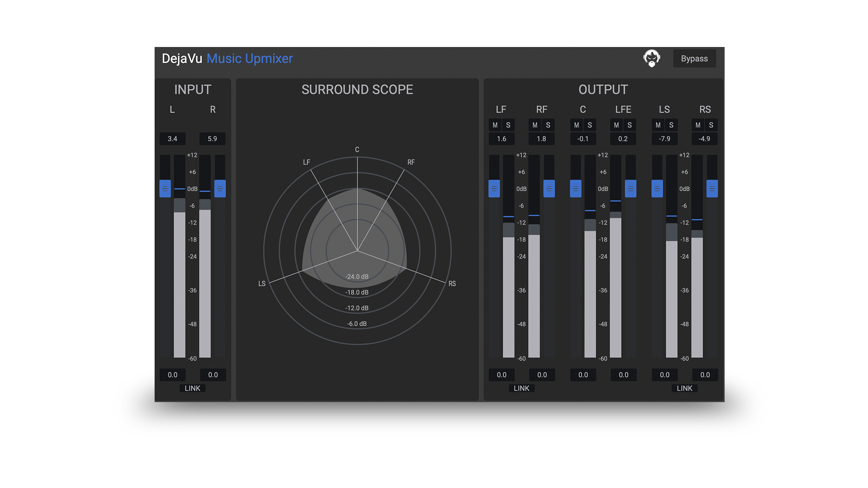Mute the LFE output channel
Viewport: 868px width, 488px height.
tap(616, 125)
